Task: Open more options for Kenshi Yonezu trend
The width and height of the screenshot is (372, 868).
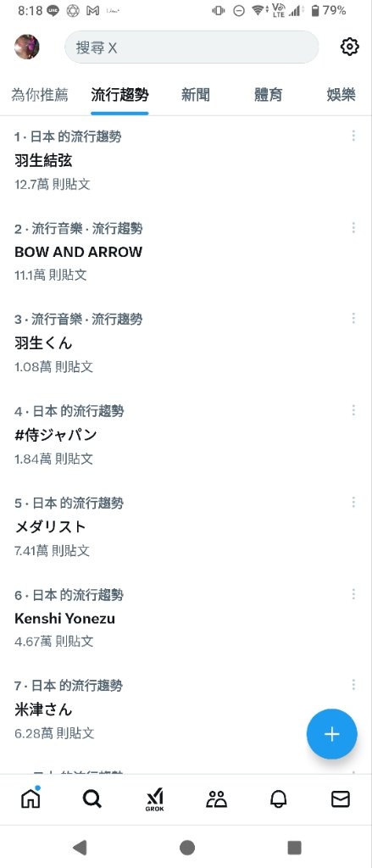Action: 353,594
